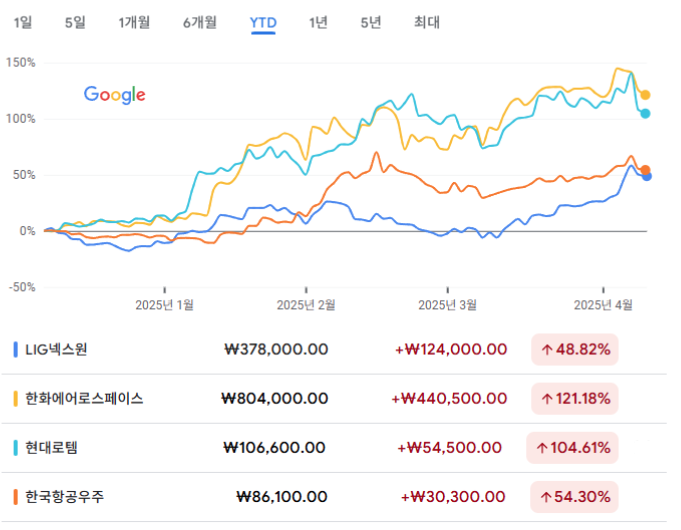Select the YTD range tab
Image resolution: width=681 pixels, height=530 pixels.
(263, 23)
